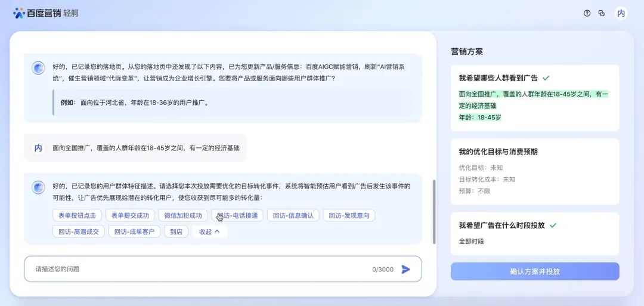Pick the 回访-发现意向 option
The image size is (644, 306).
349,215
